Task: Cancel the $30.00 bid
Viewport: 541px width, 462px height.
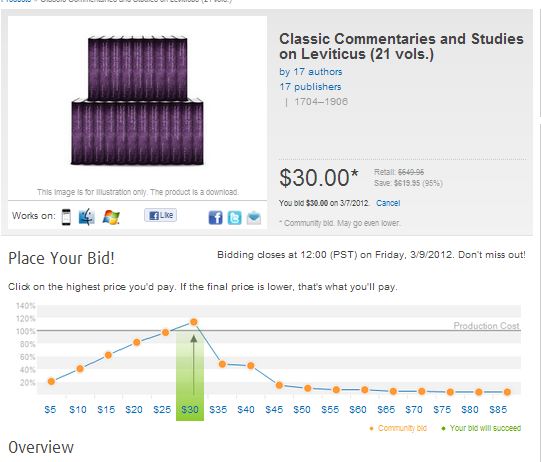Action: pos(388,203)
